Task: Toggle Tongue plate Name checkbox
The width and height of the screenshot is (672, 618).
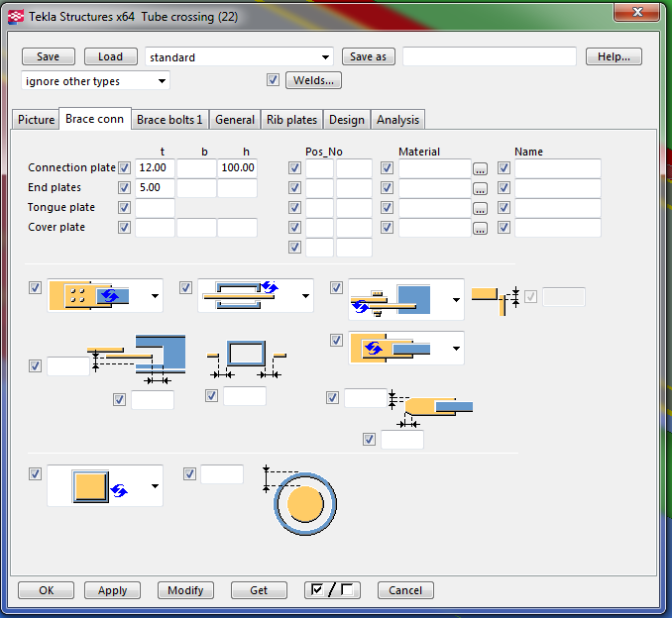Action: click(x=504, y=208)
